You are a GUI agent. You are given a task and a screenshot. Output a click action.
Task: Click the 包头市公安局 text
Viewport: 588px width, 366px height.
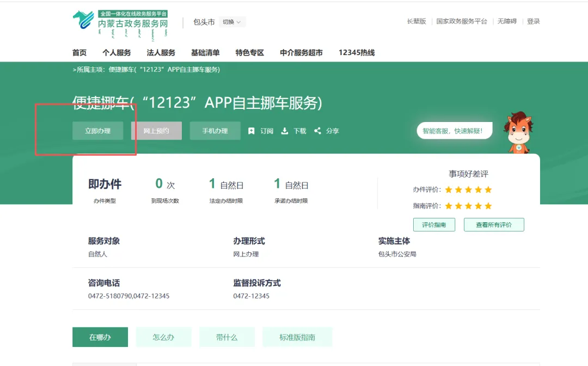coord(397,254)
